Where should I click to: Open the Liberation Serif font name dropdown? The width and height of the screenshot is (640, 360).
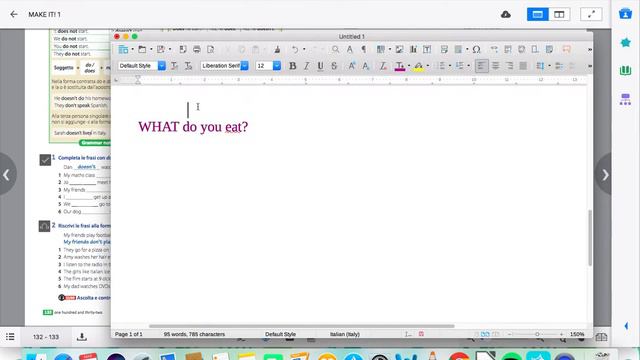[x=244, y=66]
